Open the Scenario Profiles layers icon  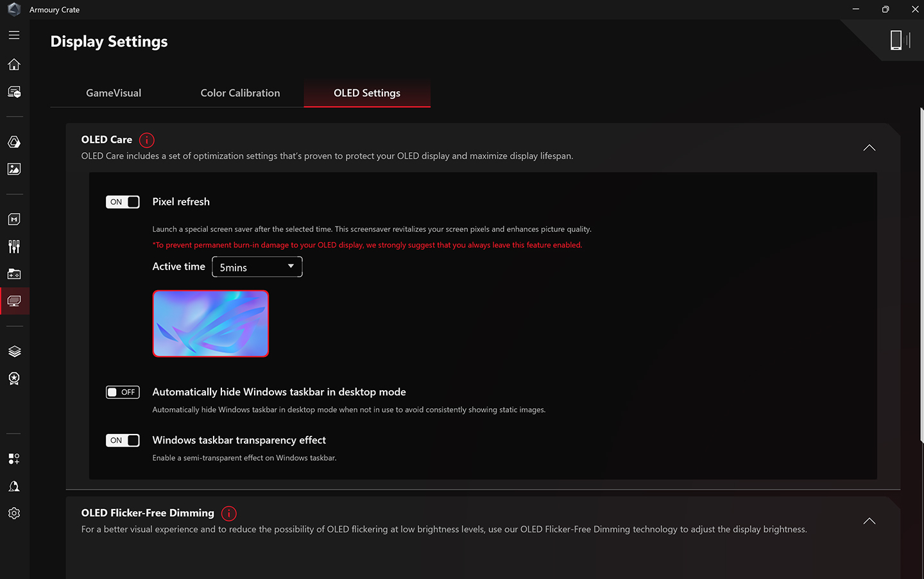[x=13, y=351]
